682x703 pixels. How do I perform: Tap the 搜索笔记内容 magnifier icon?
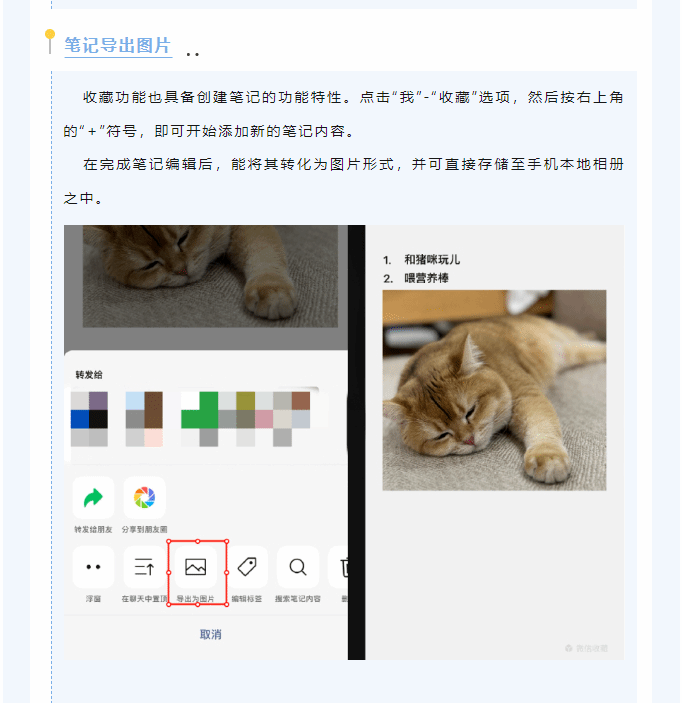click(298, 567)
